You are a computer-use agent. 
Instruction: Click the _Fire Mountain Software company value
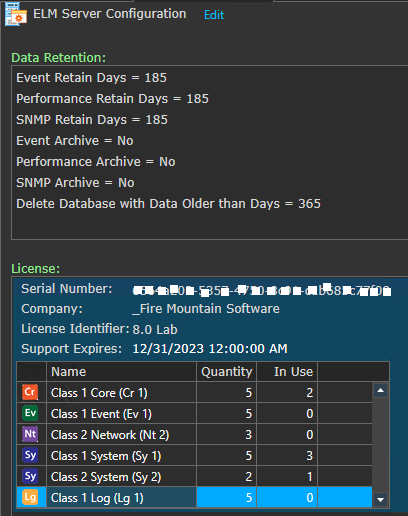coord(206,309)
